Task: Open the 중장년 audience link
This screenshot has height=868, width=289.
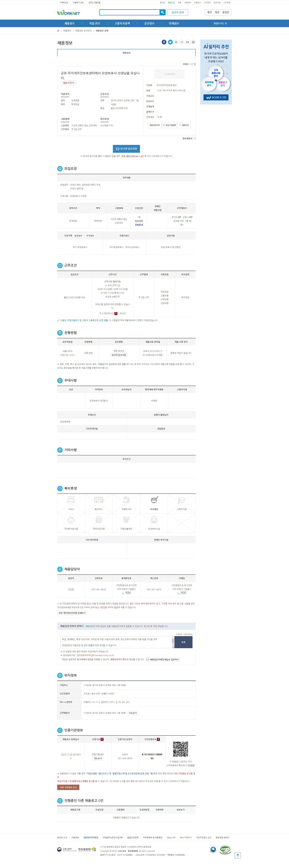Action: 226,13
